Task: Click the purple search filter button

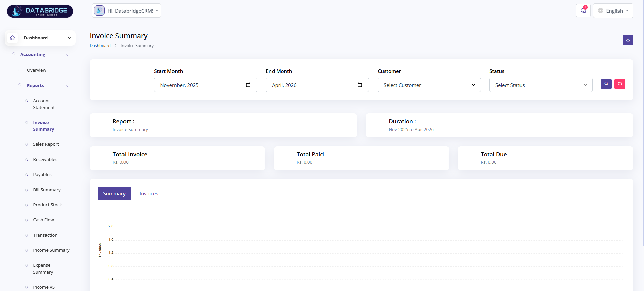Action: pyautogui.click(x=606, y=84)
